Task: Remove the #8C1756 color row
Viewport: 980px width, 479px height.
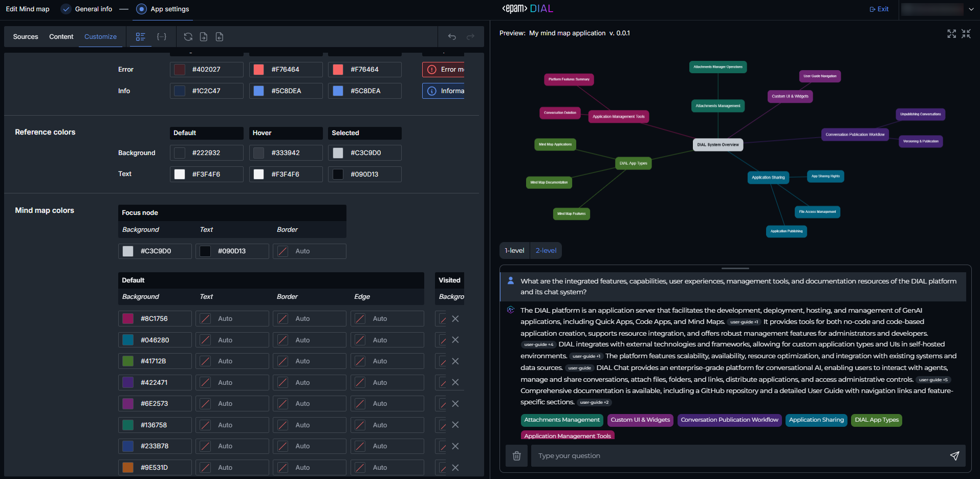Action: pos(455,319)
